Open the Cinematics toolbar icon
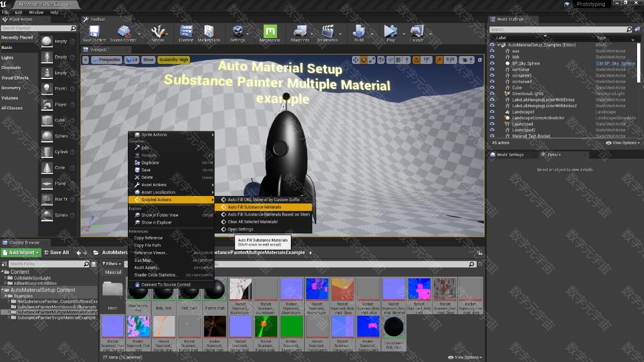Viewport: 644px width, 362px height. point(328,33)
